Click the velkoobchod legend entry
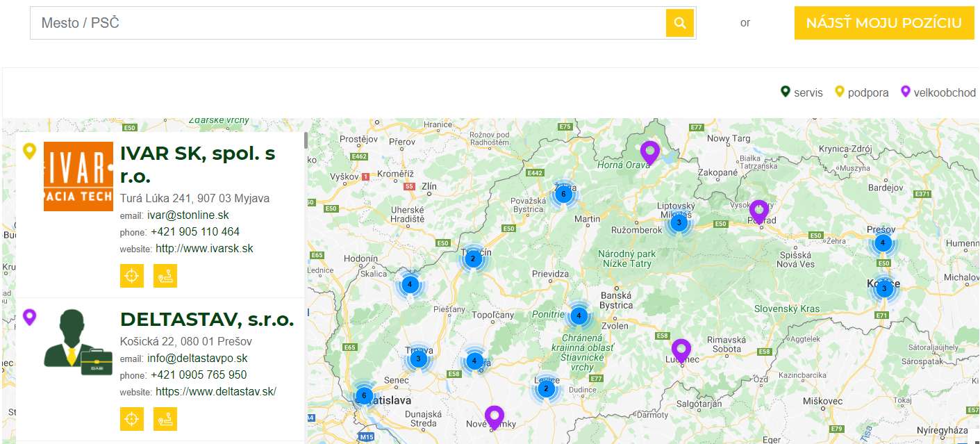The image size is (980, 444). [x=938, y=92]
